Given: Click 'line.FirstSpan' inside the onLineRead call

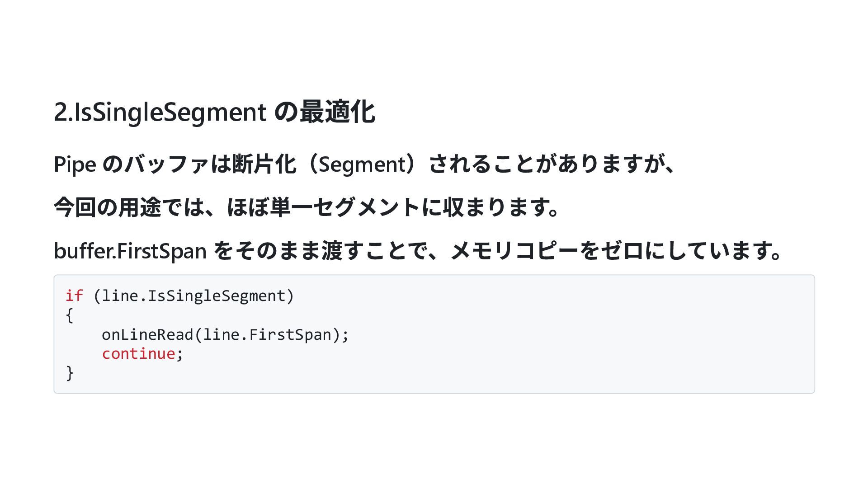Looking at the screenshot, I should click(267, 335).
